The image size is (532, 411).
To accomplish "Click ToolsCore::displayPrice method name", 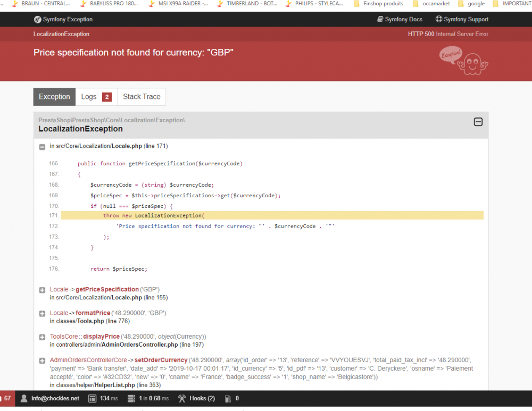I will tap(101, 337).
